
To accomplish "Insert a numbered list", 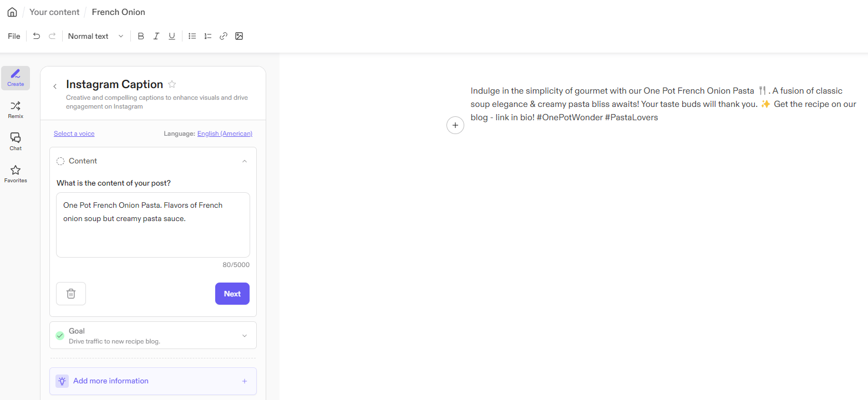I will (208, 36).
